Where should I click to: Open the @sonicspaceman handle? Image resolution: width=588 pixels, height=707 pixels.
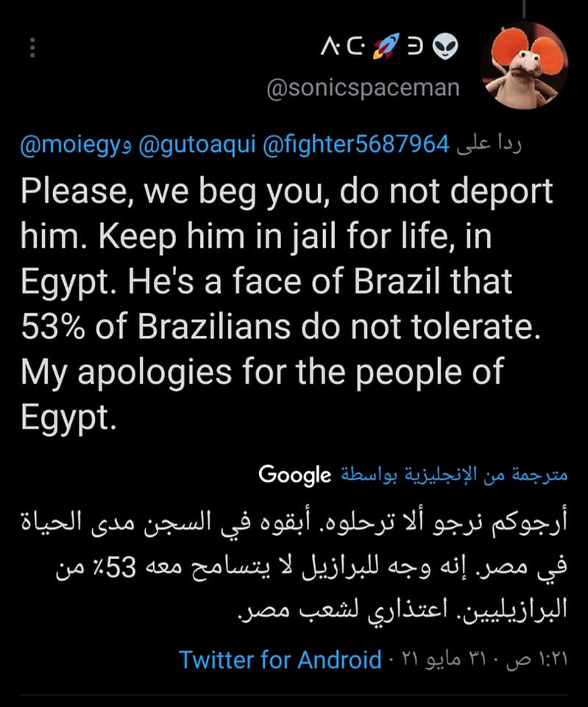[362, 88]
